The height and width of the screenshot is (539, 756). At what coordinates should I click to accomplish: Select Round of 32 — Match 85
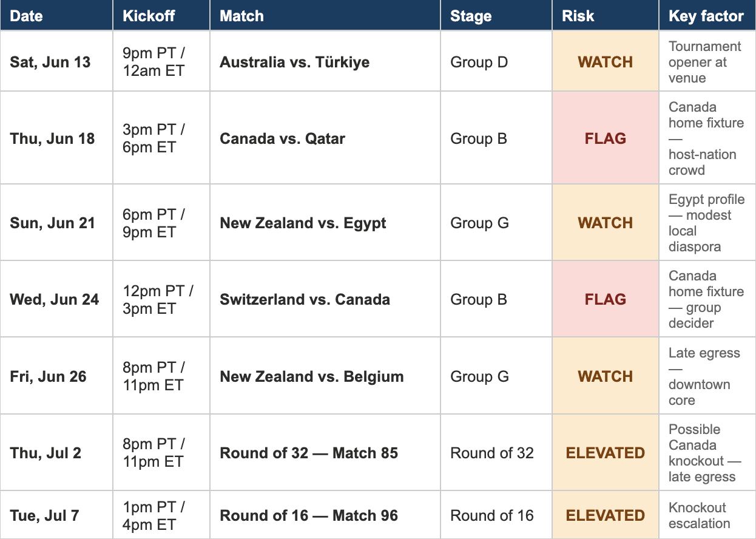309,453
